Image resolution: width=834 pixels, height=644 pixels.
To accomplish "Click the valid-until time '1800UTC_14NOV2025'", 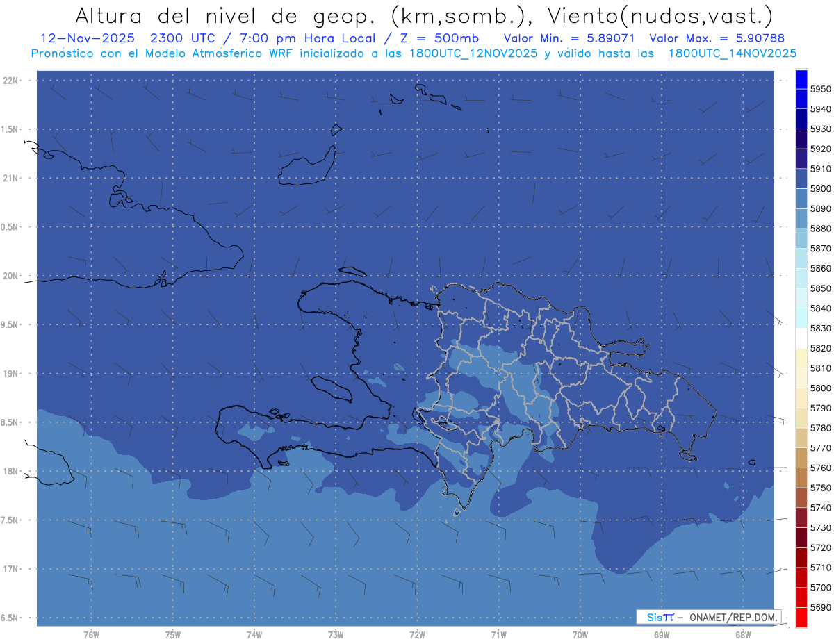I will 732,53.
